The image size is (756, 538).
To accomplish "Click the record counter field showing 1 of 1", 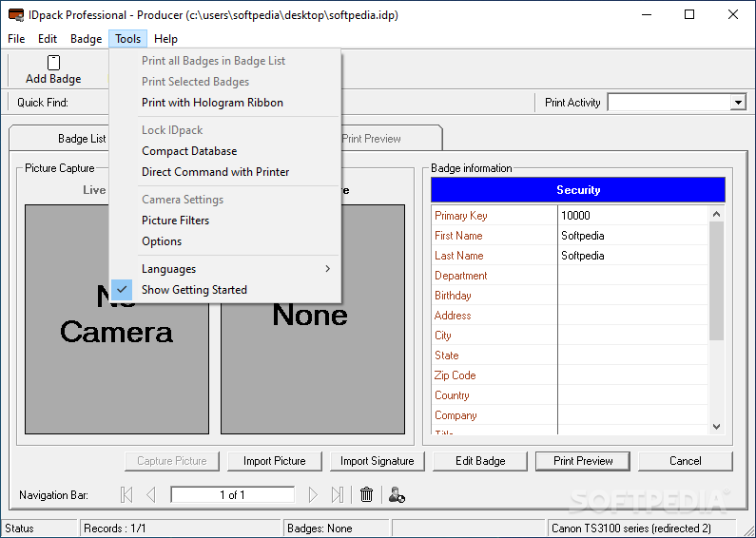I will (232, 494).
